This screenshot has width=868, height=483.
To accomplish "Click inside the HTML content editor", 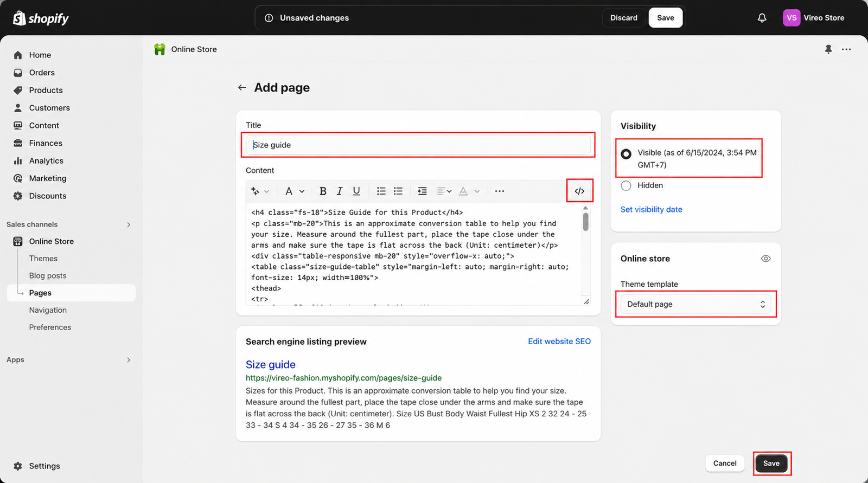I will tap(413, 254).
